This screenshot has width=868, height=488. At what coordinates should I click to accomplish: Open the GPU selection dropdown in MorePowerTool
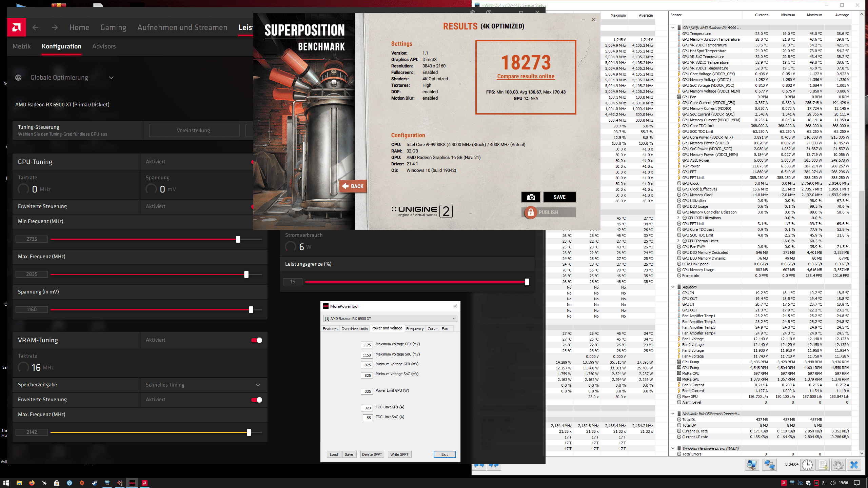[390, 319]
